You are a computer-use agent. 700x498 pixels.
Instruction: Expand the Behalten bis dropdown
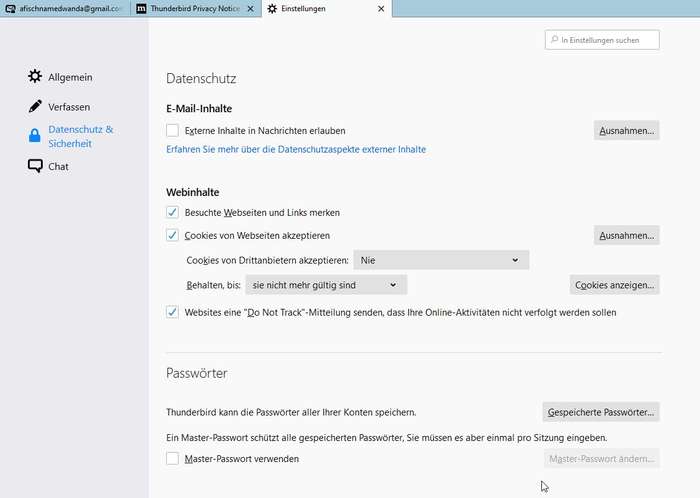325,286
